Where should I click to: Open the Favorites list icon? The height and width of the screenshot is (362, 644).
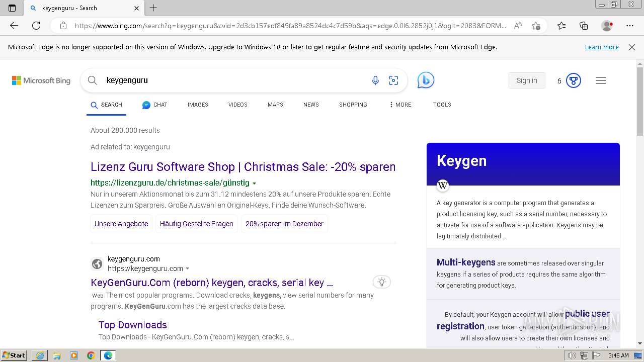[561, 26]
